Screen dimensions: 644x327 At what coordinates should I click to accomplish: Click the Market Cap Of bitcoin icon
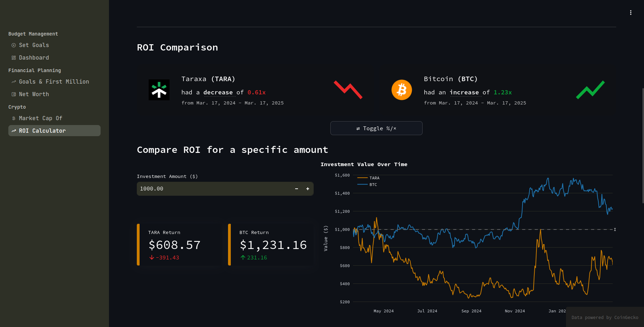[13, 118]
